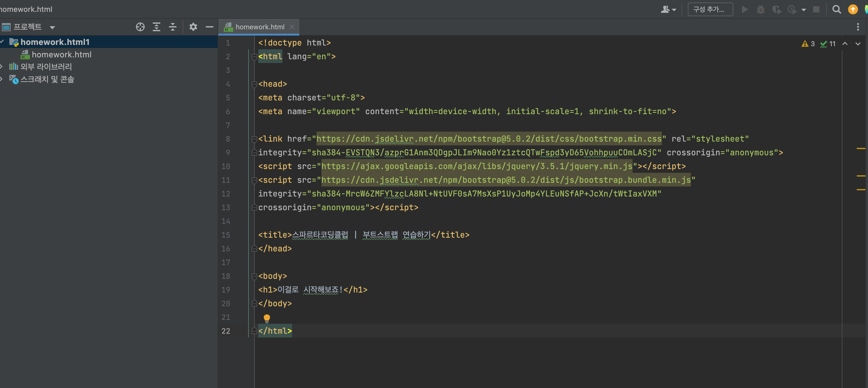Viewport: 868px width, 388px height.
Task: Hide the project panel with minus icon
Action: [x=209, y=27]
